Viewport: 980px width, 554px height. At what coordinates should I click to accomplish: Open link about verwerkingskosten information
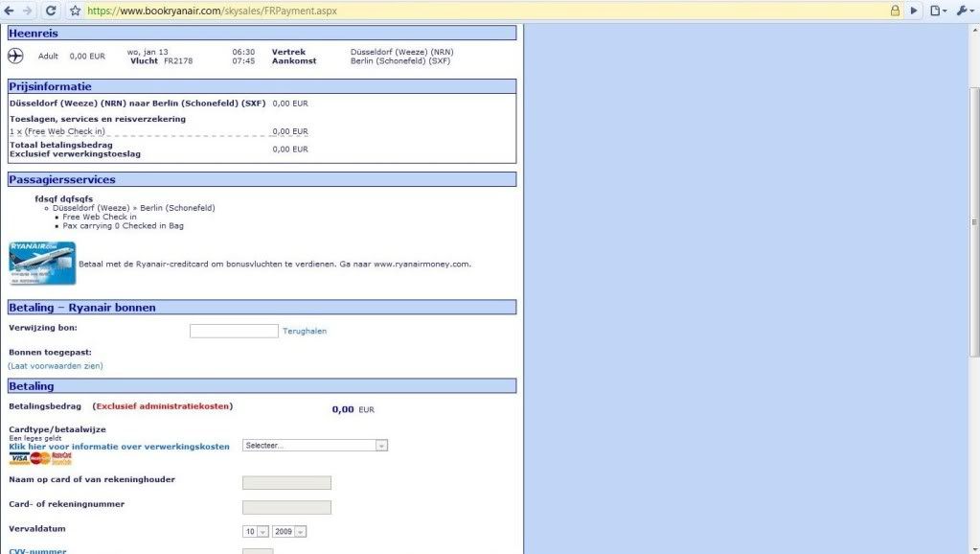(119, 447)
